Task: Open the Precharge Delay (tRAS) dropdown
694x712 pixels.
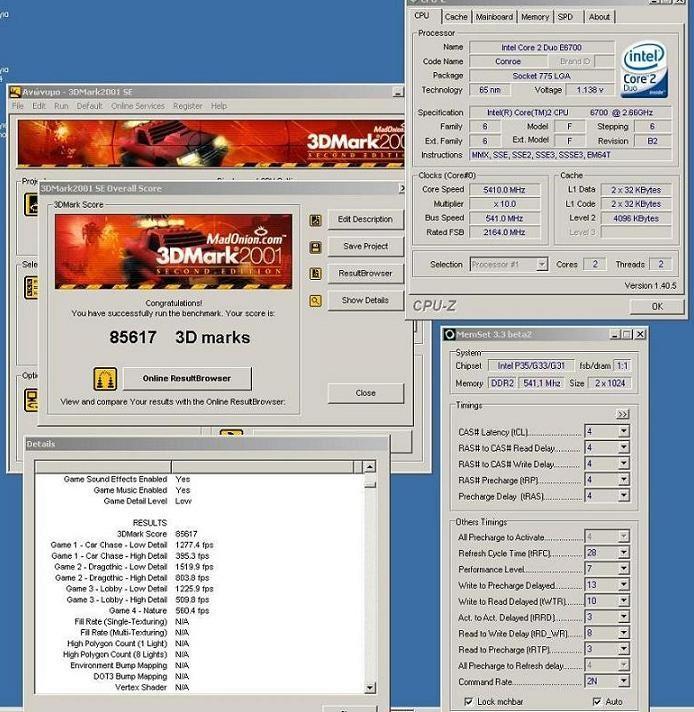Action: point(624,495)
